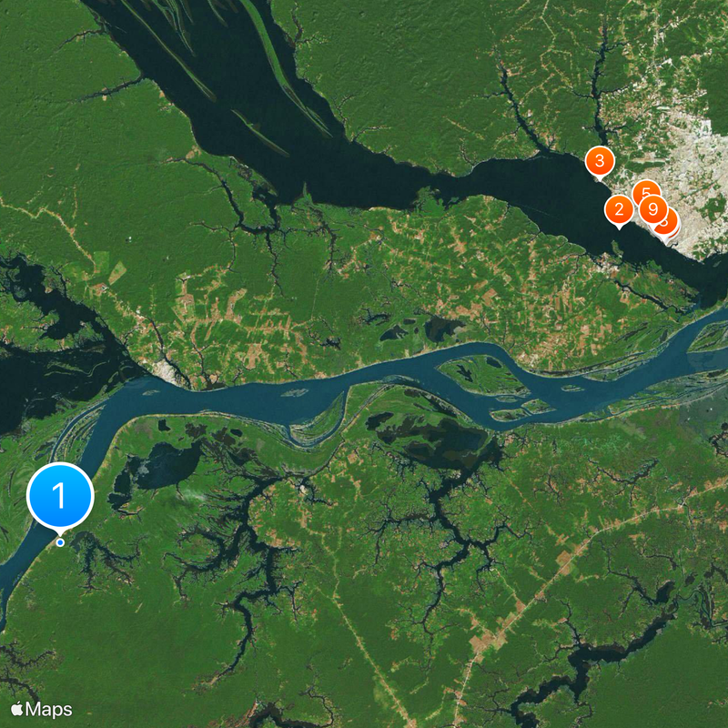The image size is (728, 728).
Task: Tap the orange pin numbered 9
Action: (x=652, y=210)
